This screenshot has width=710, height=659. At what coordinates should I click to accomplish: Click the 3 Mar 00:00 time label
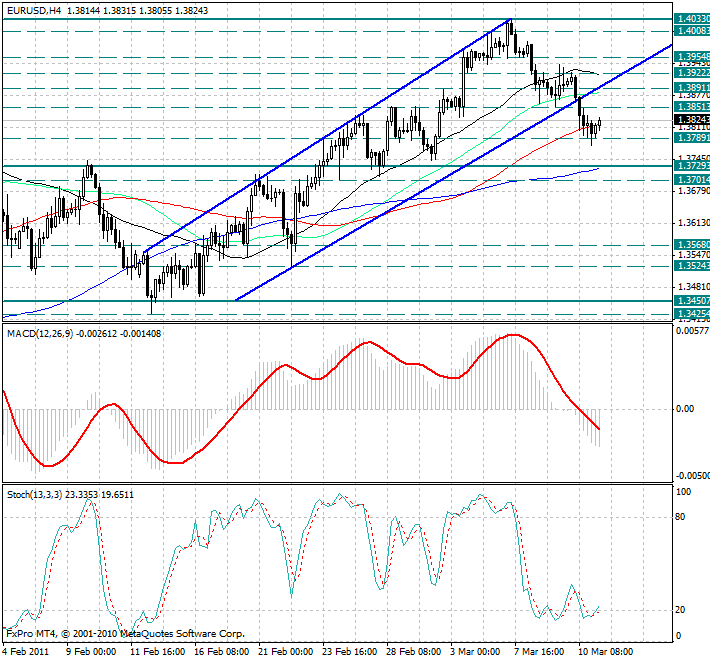coord(475,652)
